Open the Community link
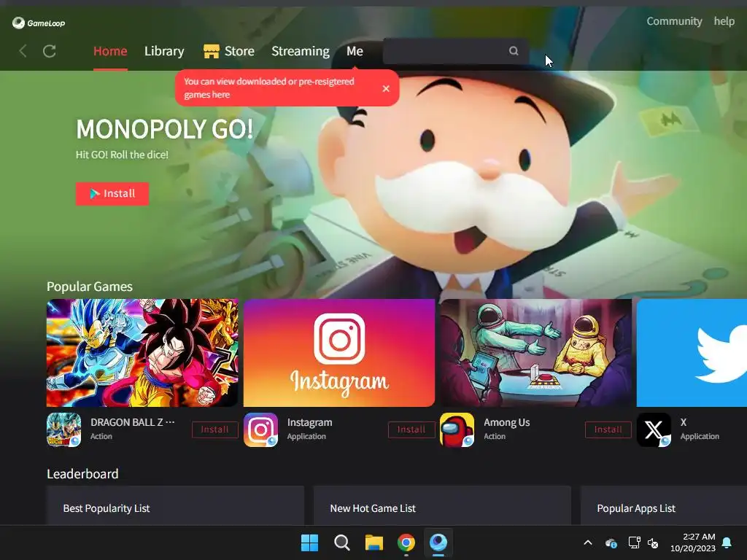The image size is (747, 560). [x=674, y=21]
